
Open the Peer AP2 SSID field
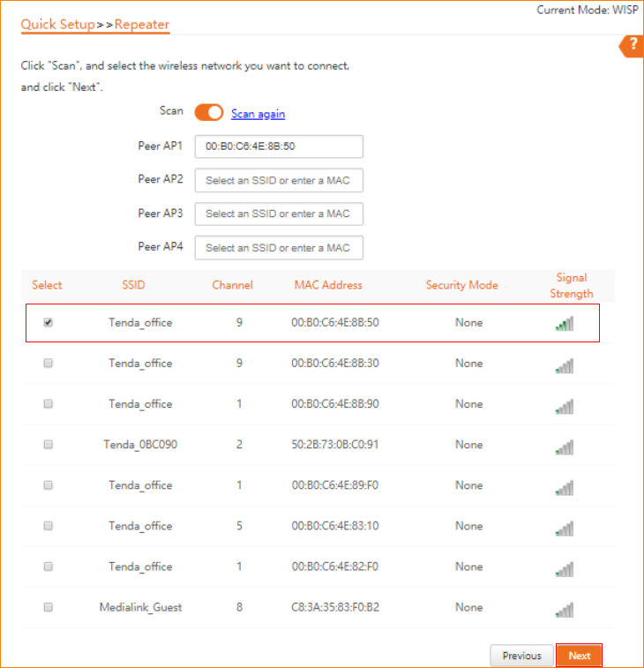click(x=279, y=181)
